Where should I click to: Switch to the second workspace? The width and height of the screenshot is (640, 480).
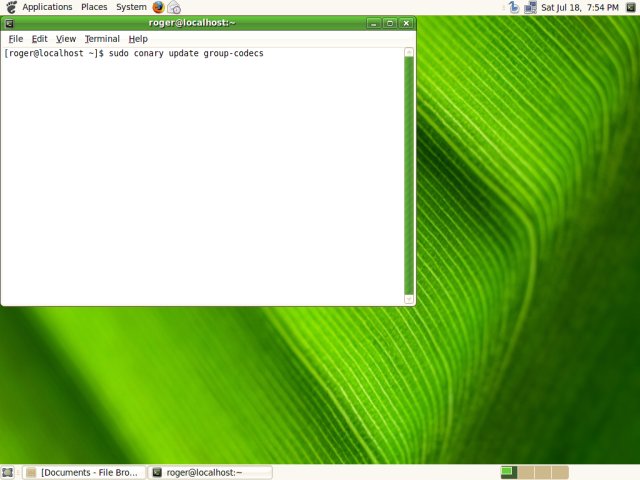[x=526, y=473]
